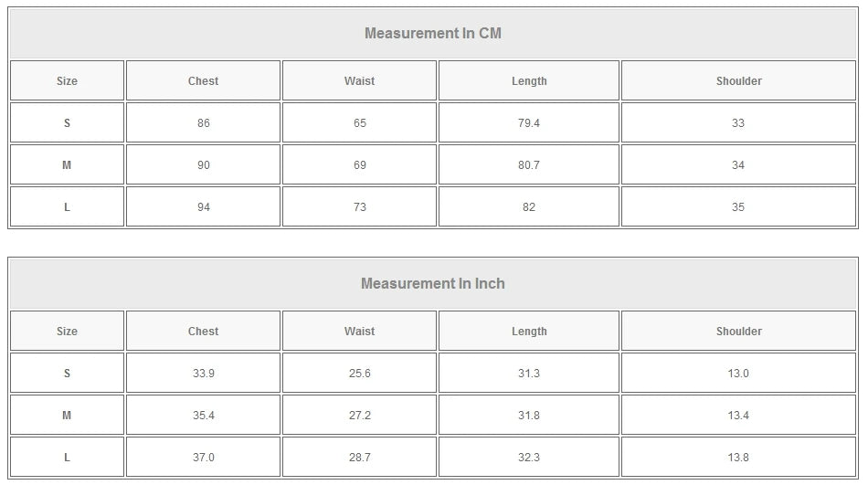Viewport: 868px width, 485px height.
Task: Select the Waist header in the Inch table
Action: click(359, 332)
